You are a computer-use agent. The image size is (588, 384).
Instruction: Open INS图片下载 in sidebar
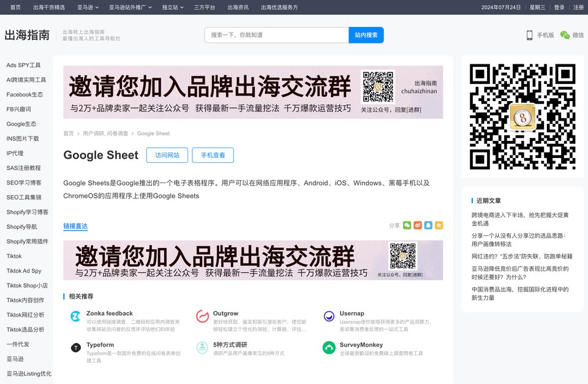(23, 138)
